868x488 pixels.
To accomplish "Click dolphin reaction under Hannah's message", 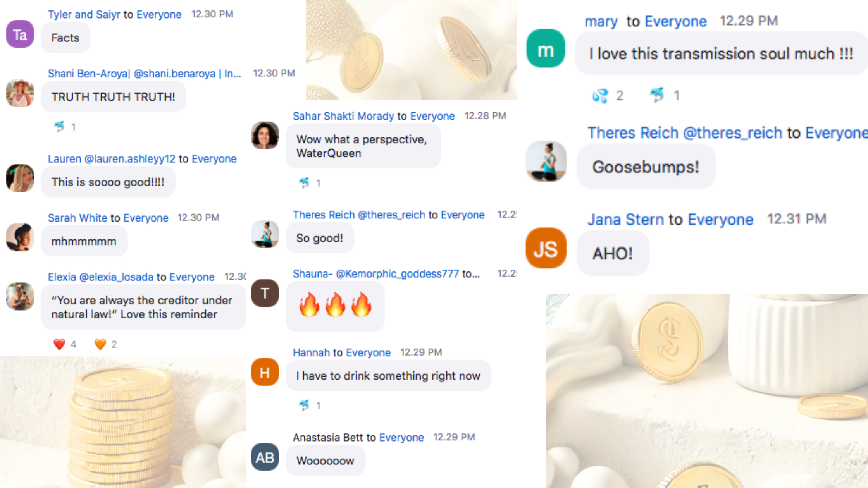I will (304, 406).
